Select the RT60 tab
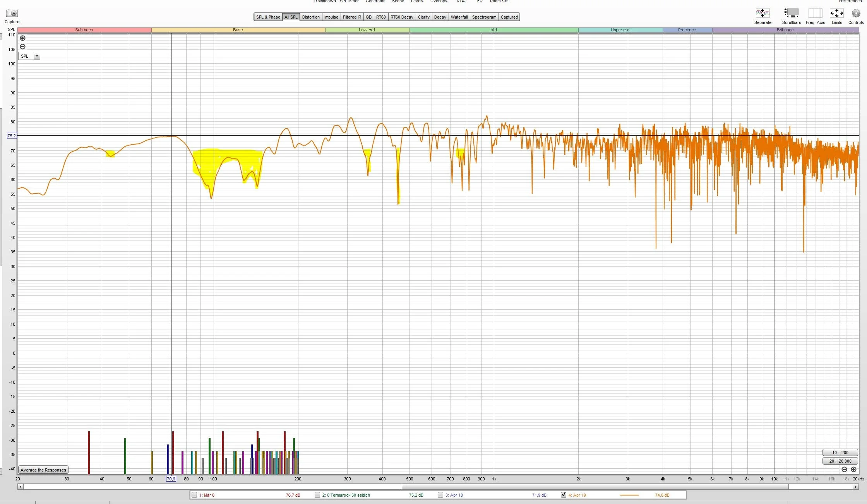The width and height of the screenshot is (867, 504). (381, 17)
